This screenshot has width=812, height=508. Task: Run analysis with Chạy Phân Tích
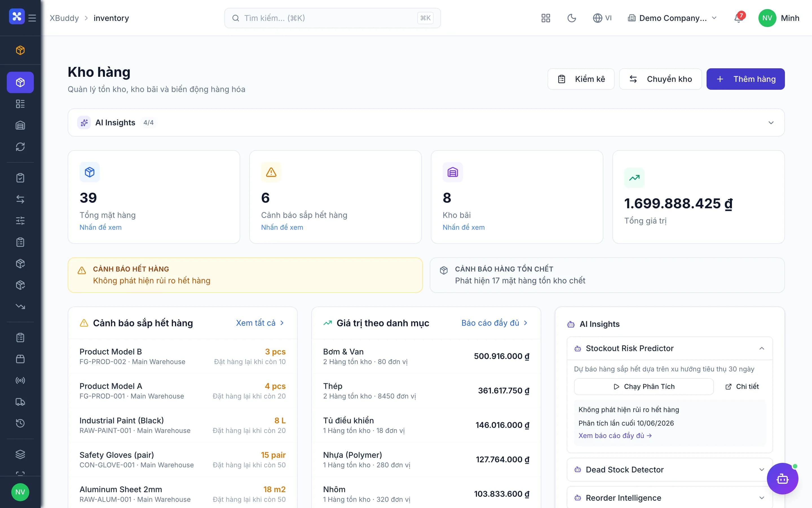644,387
